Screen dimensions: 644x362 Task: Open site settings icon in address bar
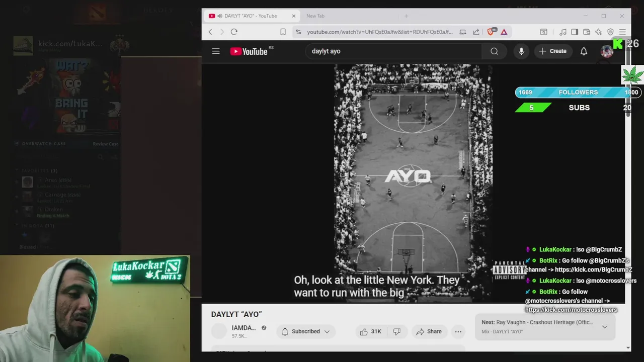pos(298,32)
